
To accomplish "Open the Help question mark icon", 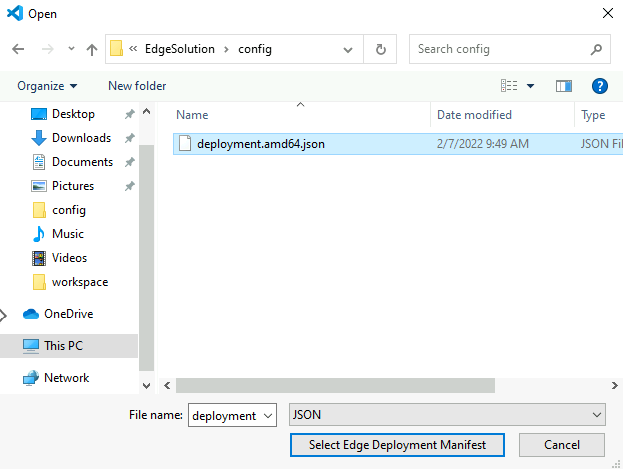I will pos(600,86).
